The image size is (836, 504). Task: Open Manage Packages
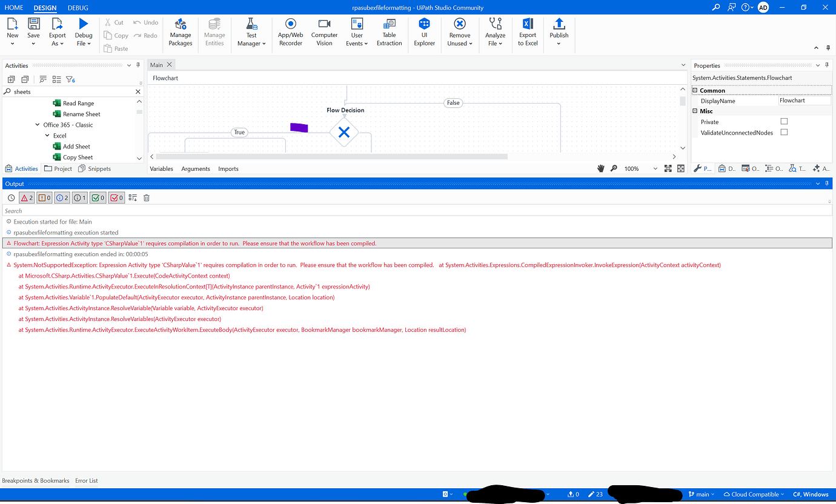[x=180, y=31]
